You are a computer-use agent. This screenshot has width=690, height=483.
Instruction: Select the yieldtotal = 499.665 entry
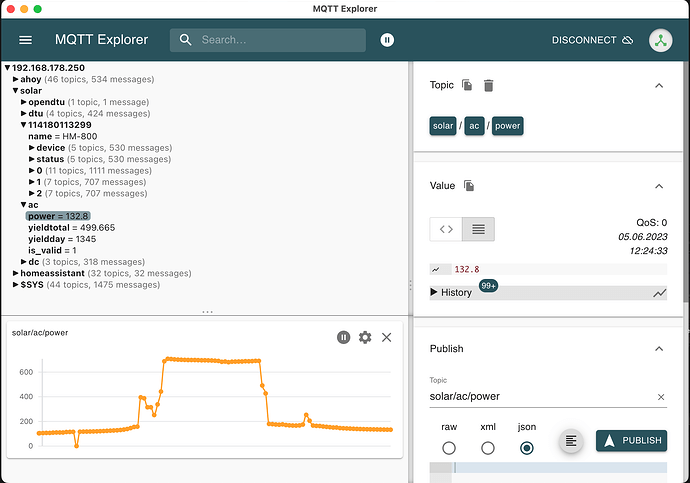pyautogui.click(x=71, y=227)
